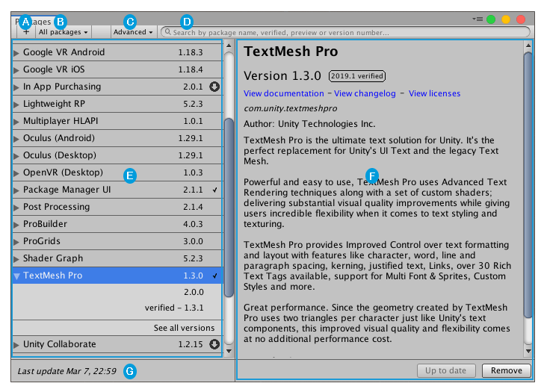Open the window options menu icon
This screenshot has height=392, width=544.
[x=477, y=19]
